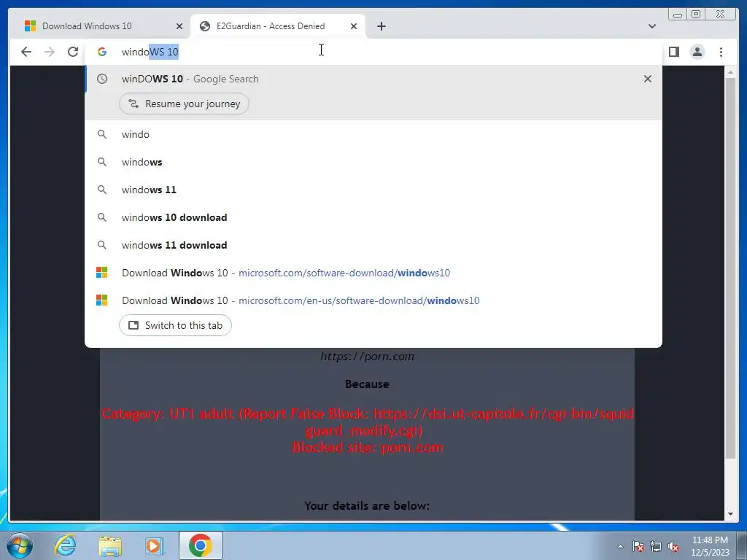
Task: Click the blocked URL text https://porn.com
Action: pos(368,356)
